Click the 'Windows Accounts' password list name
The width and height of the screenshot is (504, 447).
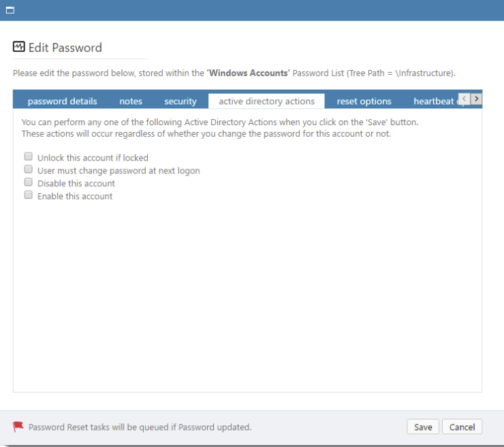pyautogui.click(x=247, y=73)
